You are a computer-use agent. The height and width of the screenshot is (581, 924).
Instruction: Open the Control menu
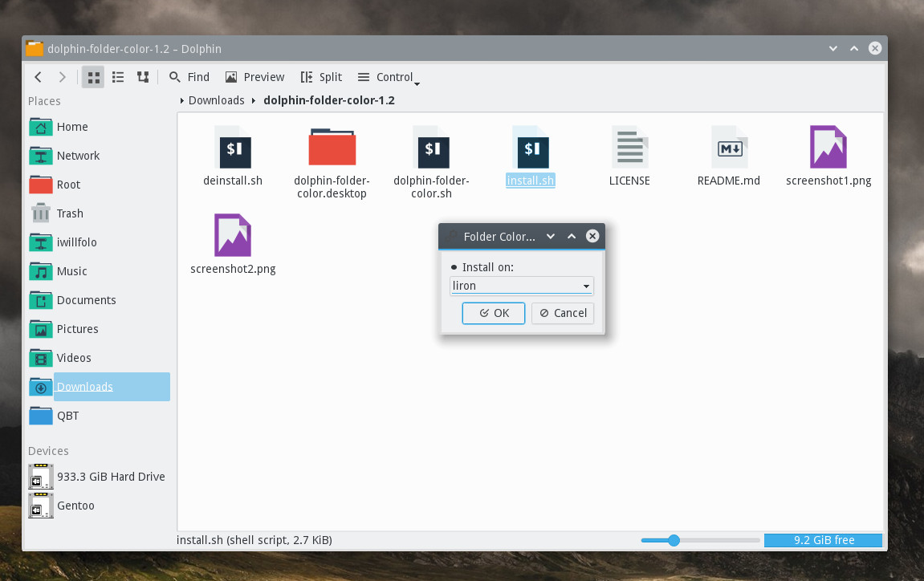(x=389, y=77)
